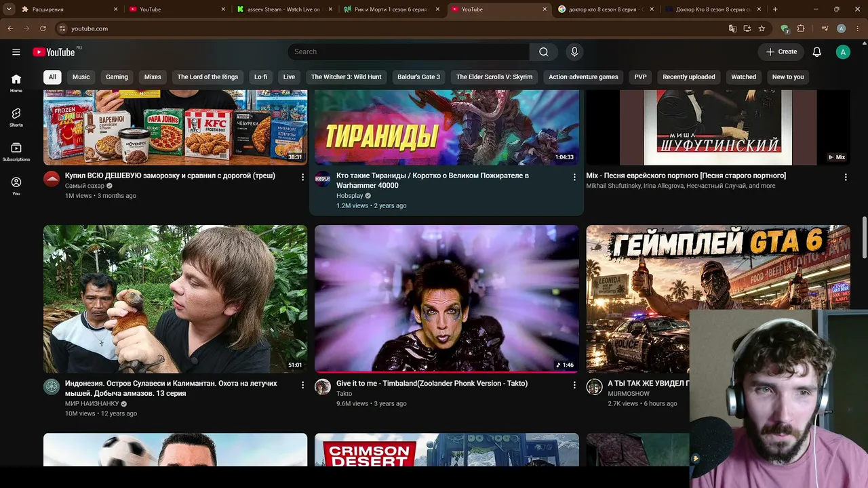Play the Индонезия bat hunting thumbnail
The height and width of the screenshot is (488, 868).
176,299
